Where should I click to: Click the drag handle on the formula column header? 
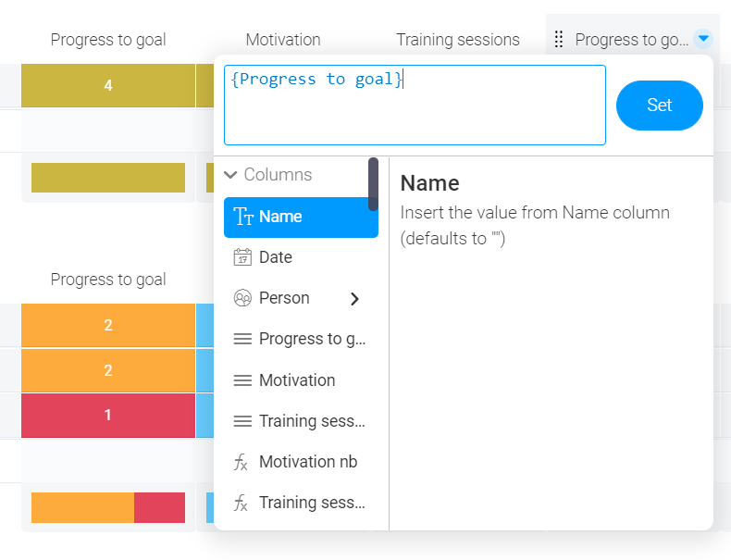point(558,39)
